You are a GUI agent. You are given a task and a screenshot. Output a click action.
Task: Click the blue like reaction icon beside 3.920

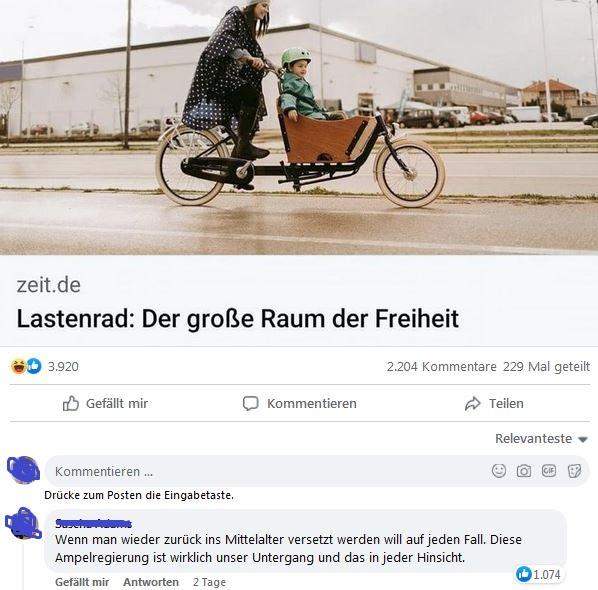pyautogui.click(x=34, y=366)
